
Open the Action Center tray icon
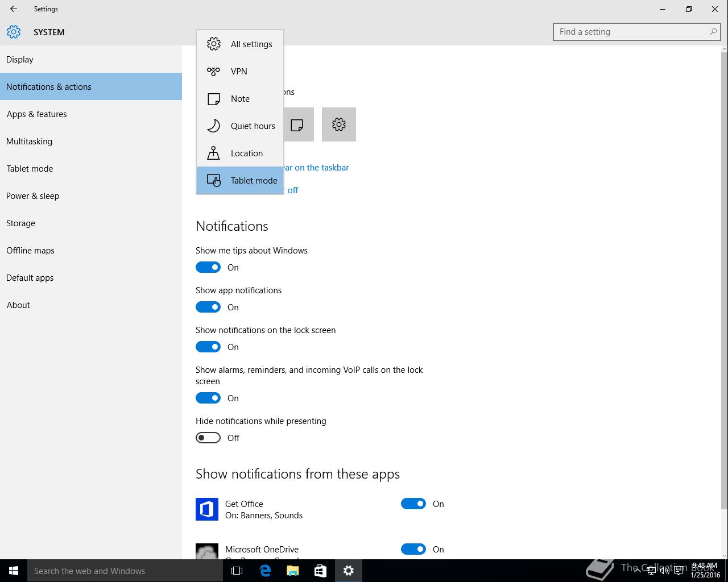coord(679,571)
